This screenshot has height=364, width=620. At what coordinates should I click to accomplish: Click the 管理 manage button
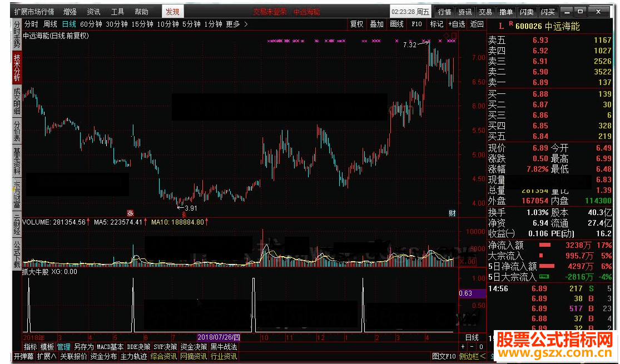tap(63, 347)
